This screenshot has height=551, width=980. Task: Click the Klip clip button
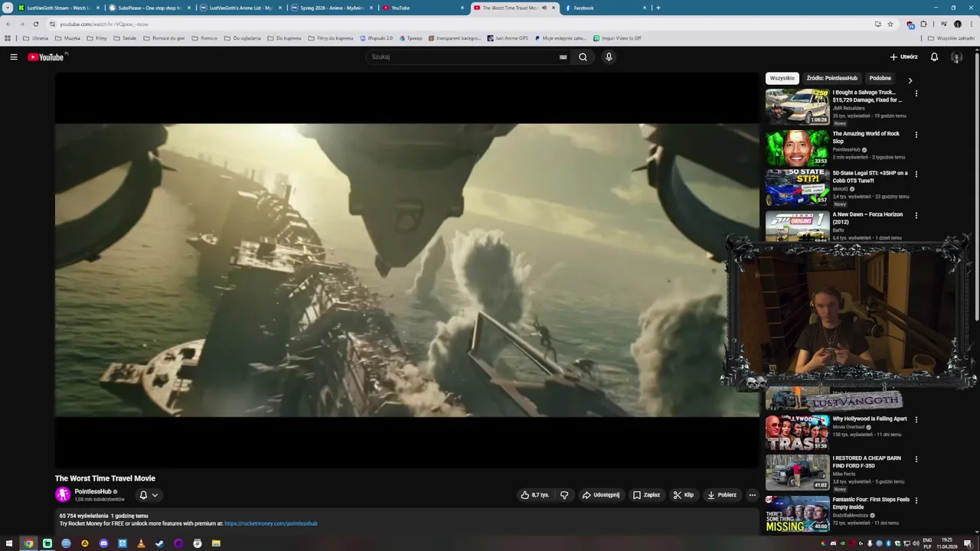click(683, 495)
